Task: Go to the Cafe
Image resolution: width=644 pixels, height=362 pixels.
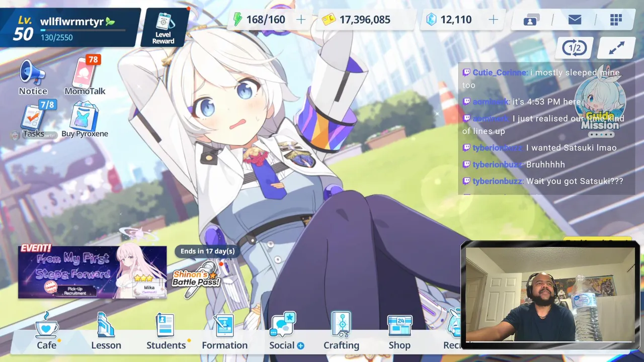Action: [x=47, y=332]
